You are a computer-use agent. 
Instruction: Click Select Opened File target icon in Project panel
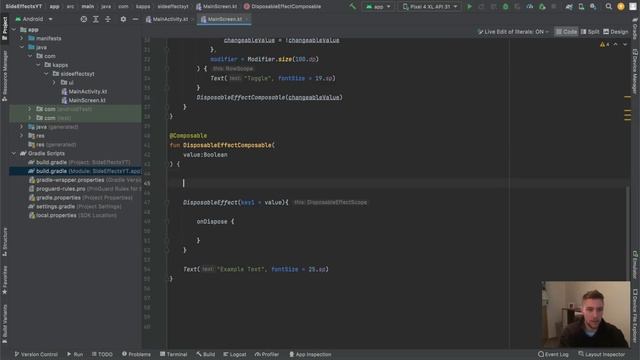[84, 19]
